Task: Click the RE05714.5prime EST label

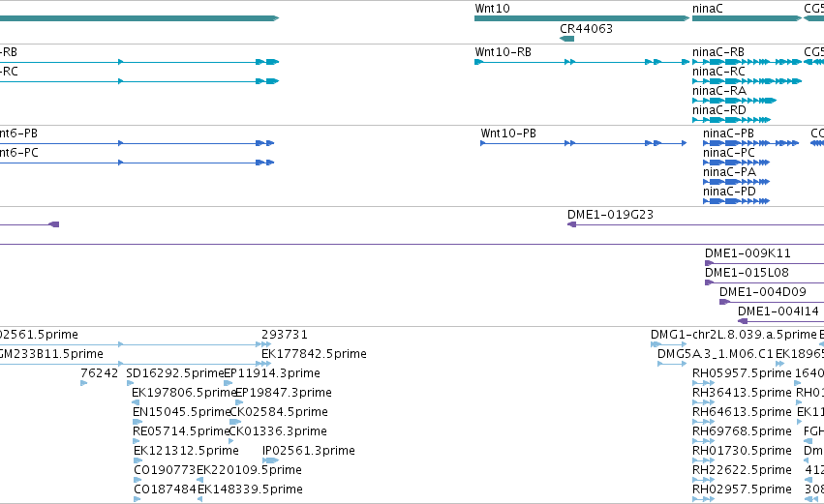Action: (x=181, y=432)
